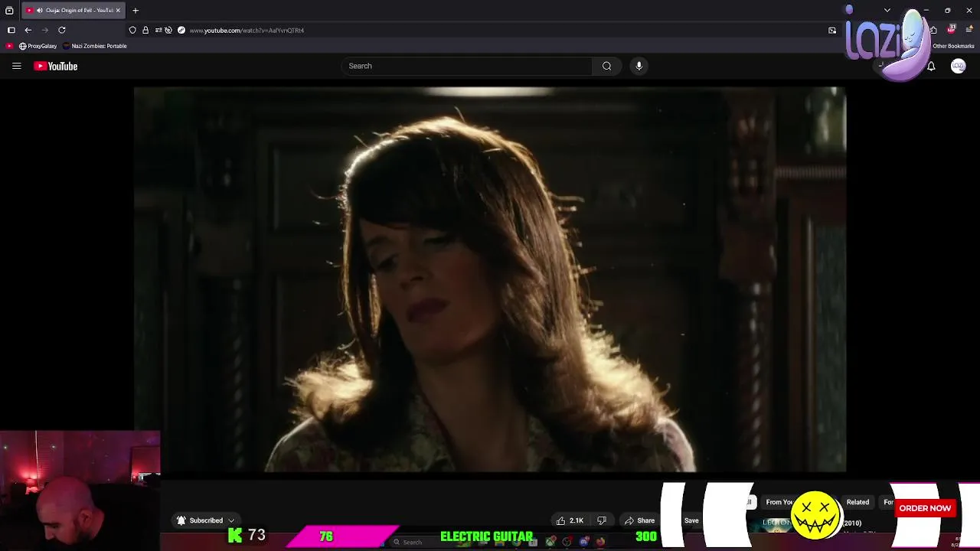The width and height of the screenshot is (980, 551).
Task: Click the YouTube logo to go home
Action: point(56,66)
